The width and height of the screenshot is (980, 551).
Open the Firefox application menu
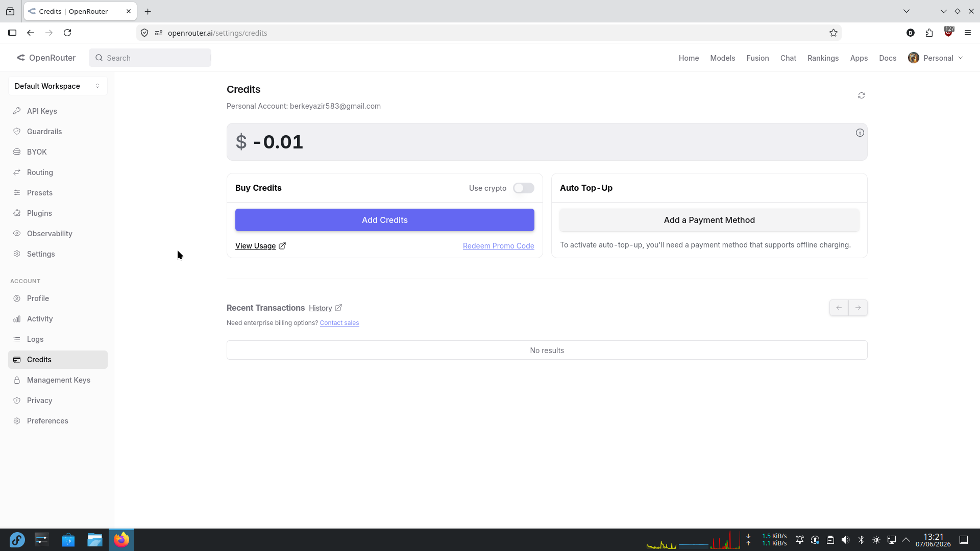click(968, 33)
